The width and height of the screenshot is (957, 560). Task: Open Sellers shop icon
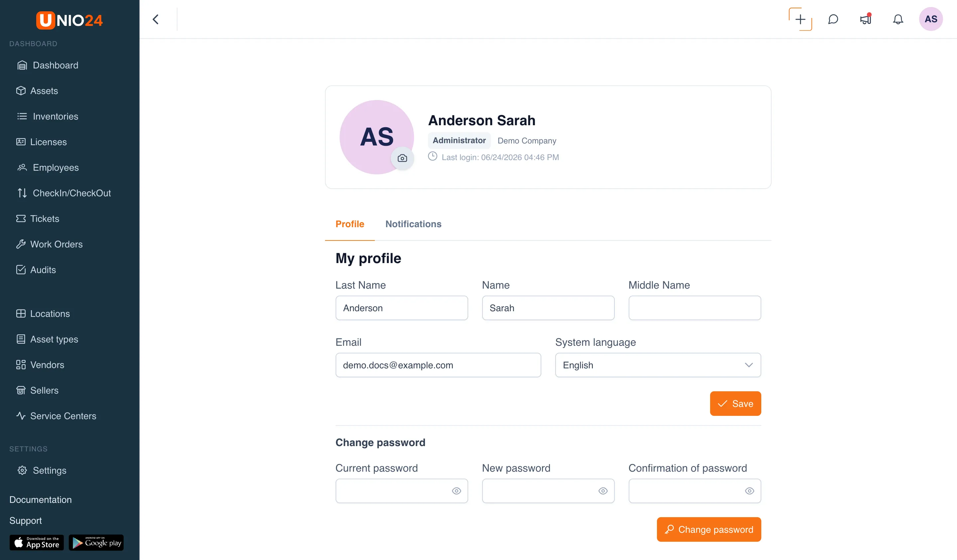[x=21, y=390]
